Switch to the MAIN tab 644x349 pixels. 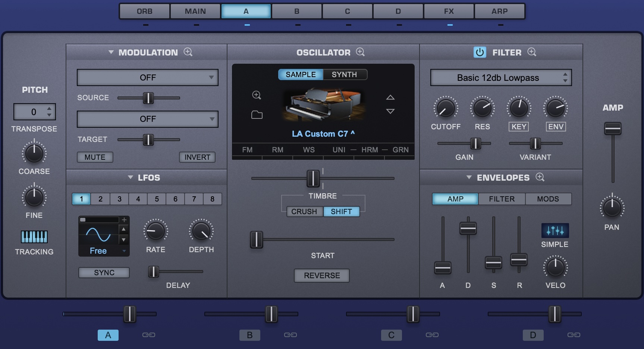[x=195, y=11]
